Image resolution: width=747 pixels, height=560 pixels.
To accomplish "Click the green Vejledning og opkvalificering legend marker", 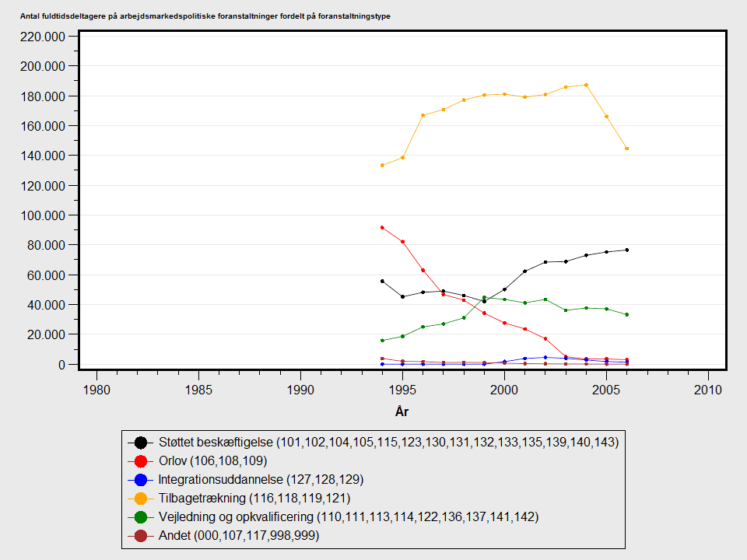I will point(141,517).
